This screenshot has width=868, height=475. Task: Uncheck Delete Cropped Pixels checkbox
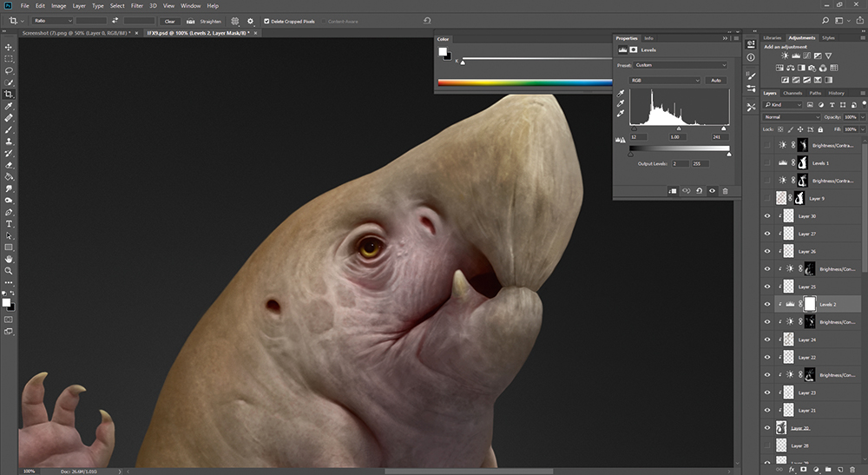(266, 21)
